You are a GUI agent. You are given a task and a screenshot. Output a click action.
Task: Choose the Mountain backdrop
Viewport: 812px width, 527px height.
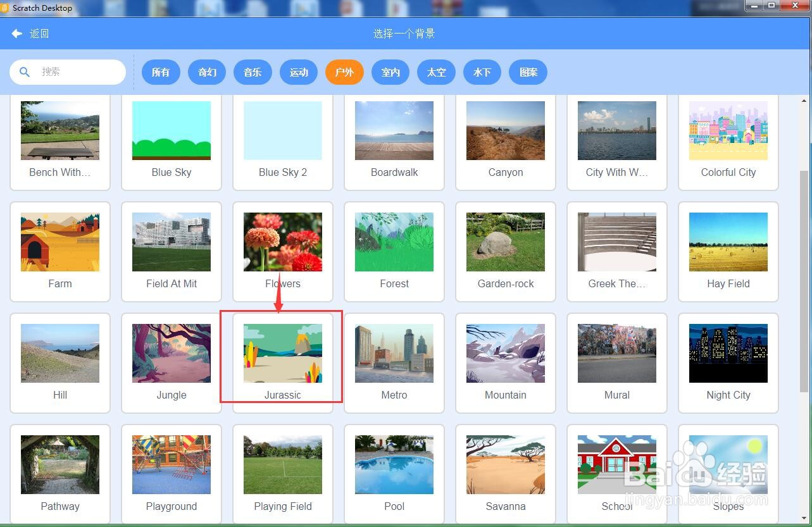(x=506, y=363)
